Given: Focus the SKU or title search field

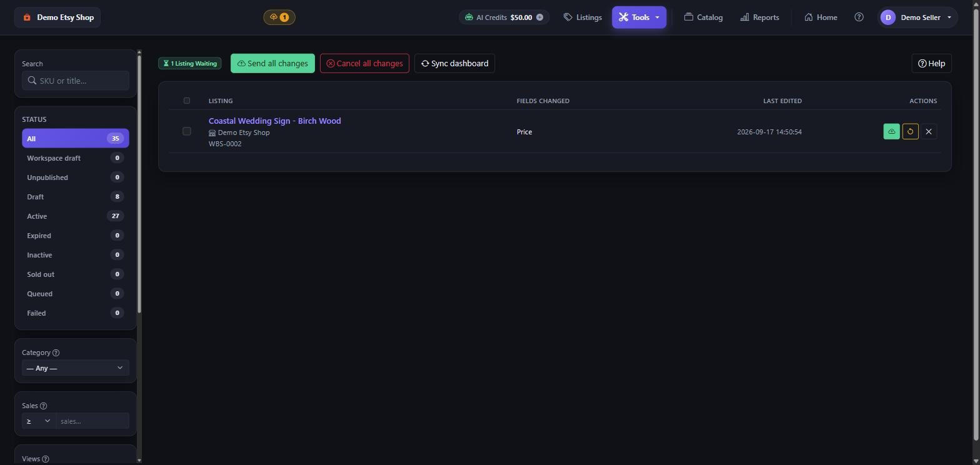Looking at the screenshot, I should tap(76, 81).
